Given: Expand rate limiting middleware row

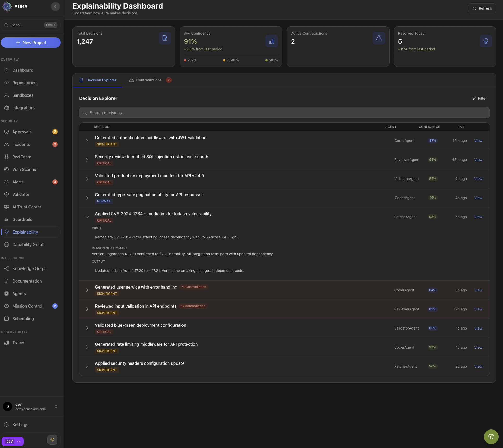Looking at the screenshot, I should (x=87, y=347).
